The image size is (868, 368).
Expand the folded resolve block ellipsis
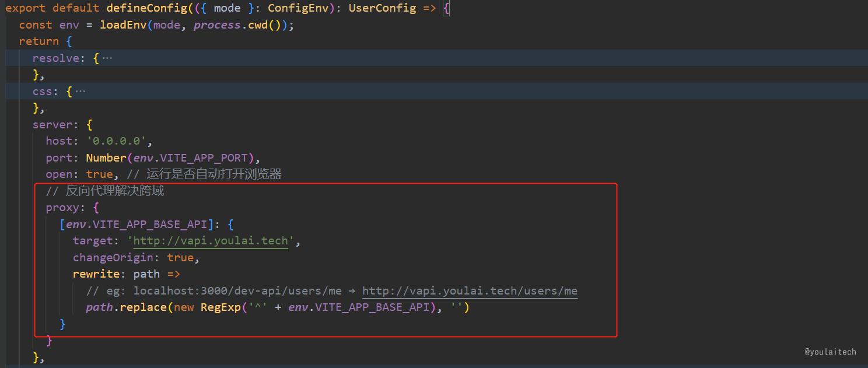(107, 58)
